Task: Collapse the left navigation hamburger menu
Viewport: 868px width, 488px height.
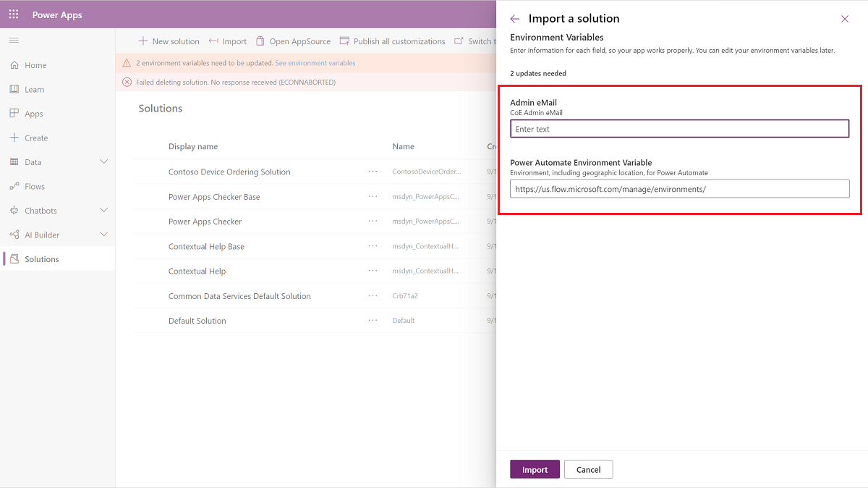Action: point(14,40)
